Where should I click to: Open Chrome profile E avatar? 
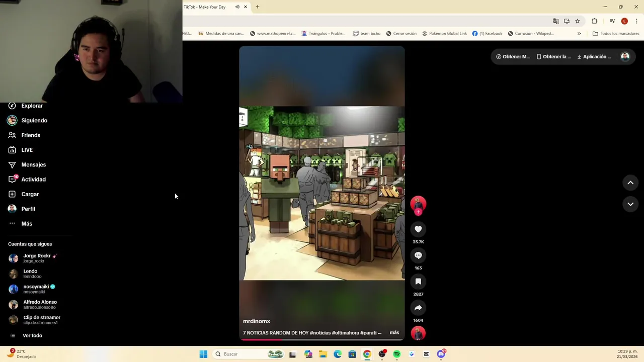click(624, 21)
